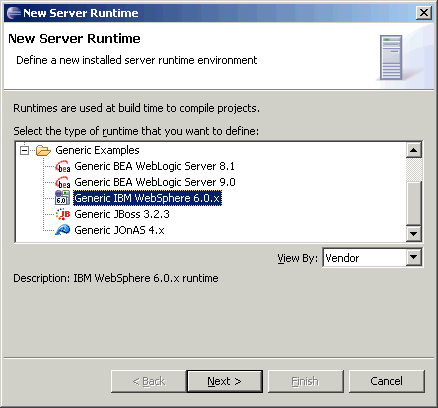Click the disabled Finish button
438x408 pixels.
click(x=305, y=381)
